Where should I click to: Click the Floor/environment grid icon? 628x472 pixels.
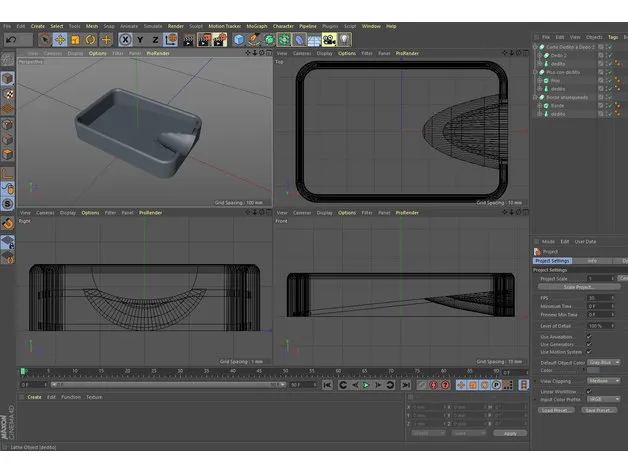pyautogui.click(x=313, y=39)
